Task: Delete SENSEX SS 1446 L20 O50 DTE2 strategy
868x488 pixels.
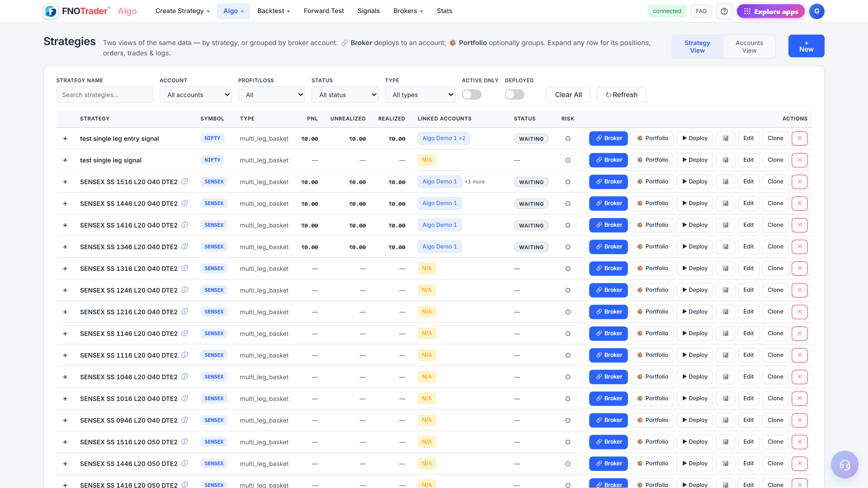Action: 799,464
